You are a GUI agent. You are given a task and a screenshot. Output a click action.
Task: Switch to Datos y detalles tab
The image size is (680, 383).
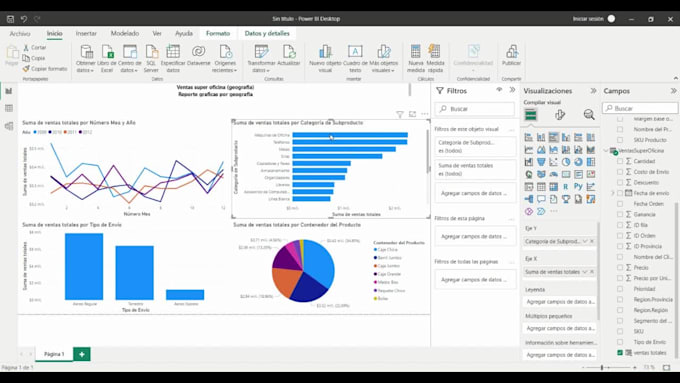click(x=267, y=33)
